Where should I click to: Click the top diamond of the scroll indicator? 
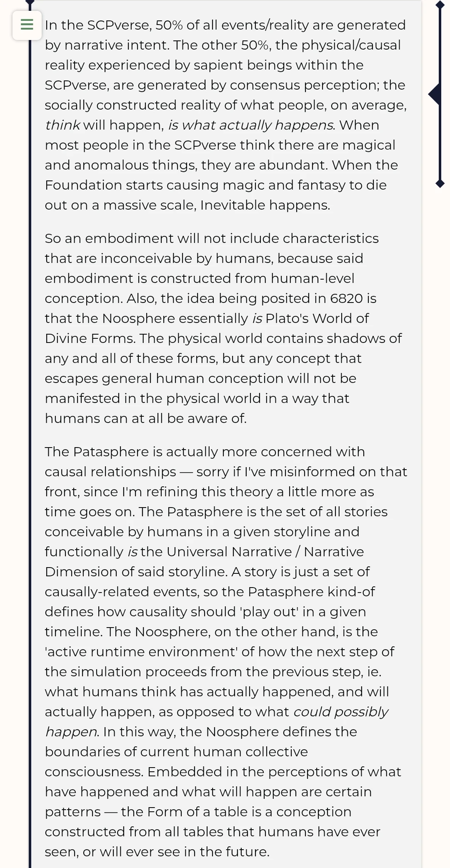[x=440, y=5]
